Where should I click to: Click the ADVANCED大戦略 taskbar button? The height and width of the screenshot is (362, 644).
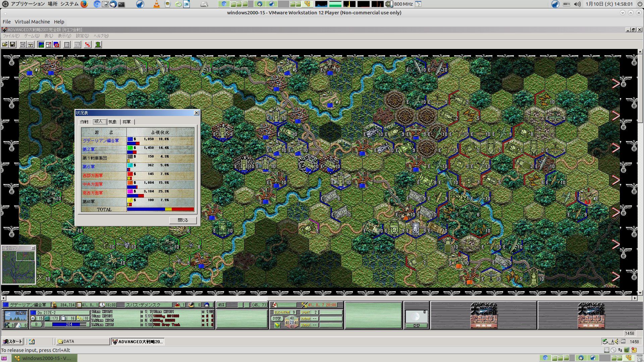point(138,342)
